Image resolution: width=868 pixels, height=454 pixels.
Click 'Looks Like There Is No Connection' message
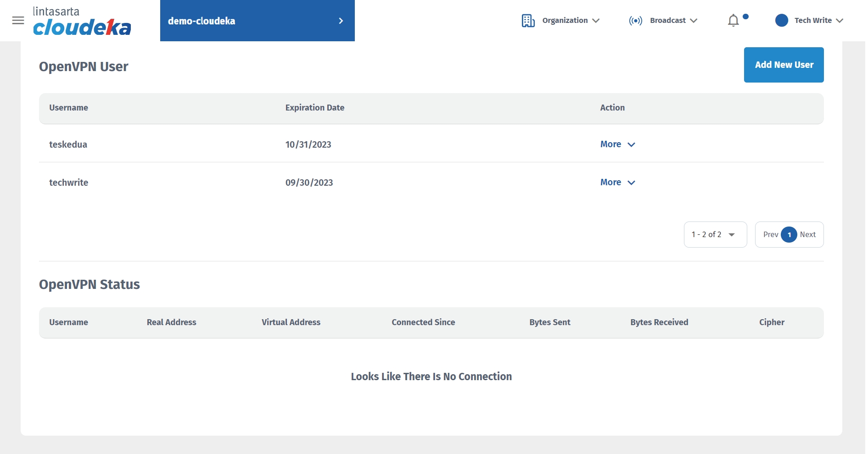click(x=431, y=376)
